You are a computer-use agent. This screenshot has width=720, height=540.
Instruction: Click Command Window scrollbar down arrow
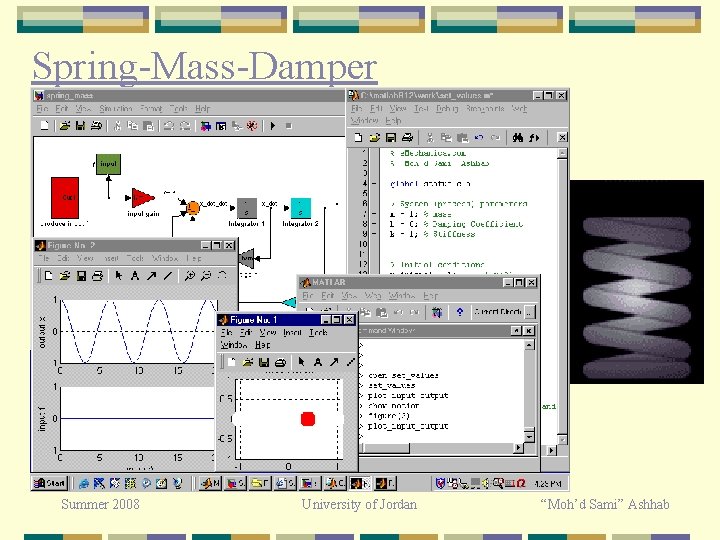(x=529, y=437)
